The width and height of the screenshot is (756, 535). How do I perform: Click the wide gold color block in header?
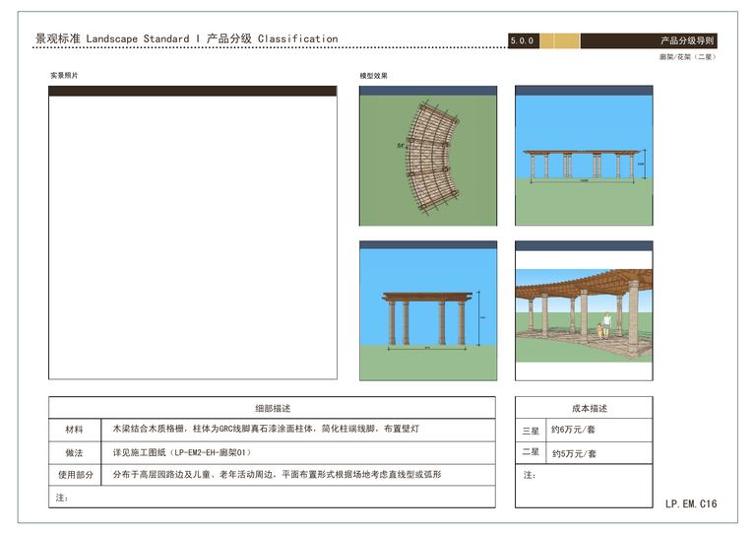pos(567,41)
